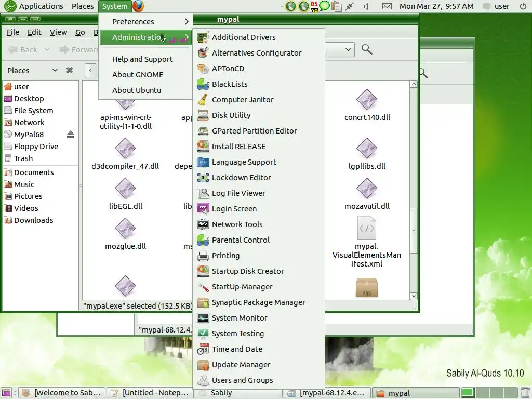The width and height of the screenshot is (532, 399).
Task: Open Help and Support
Action: pyautogui.click(x=146, y=59)
